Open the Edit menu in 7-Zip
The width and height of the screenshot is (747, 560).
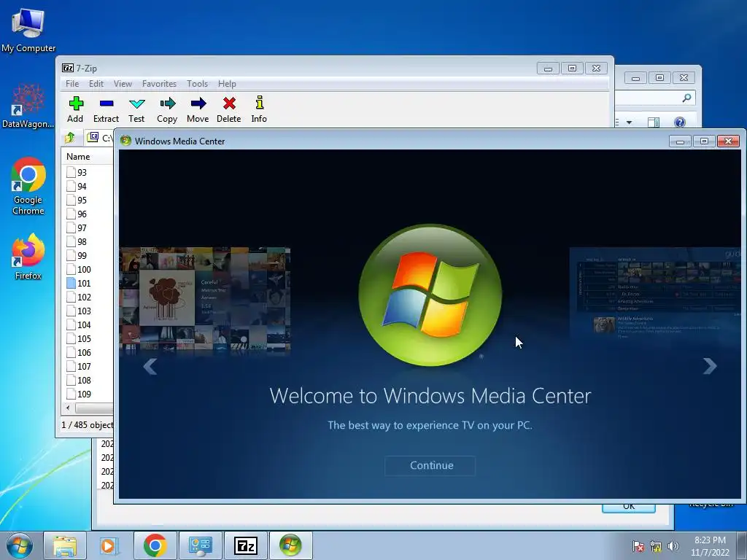tap(96, 84)
